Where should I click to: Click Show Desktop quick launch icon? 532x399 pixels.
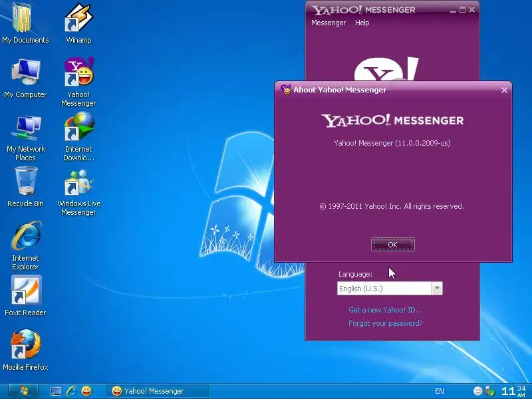click(55, 391)
